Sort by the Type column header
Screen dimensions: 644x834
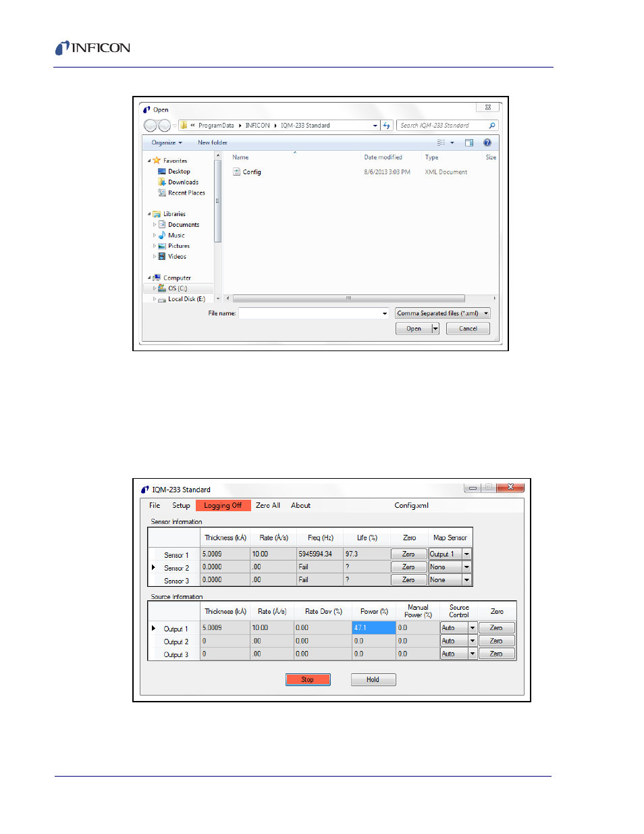431,157
